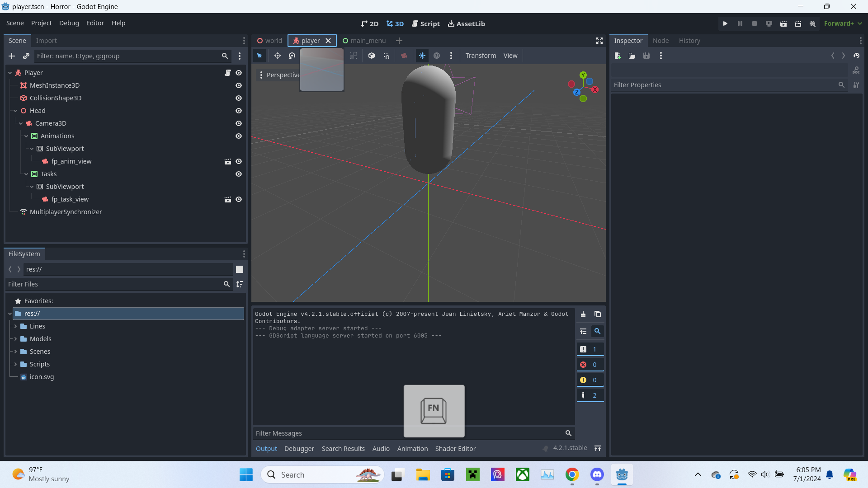Run the project with the Play button
This screenshot has width=868, height=488.
pos(725,23)
